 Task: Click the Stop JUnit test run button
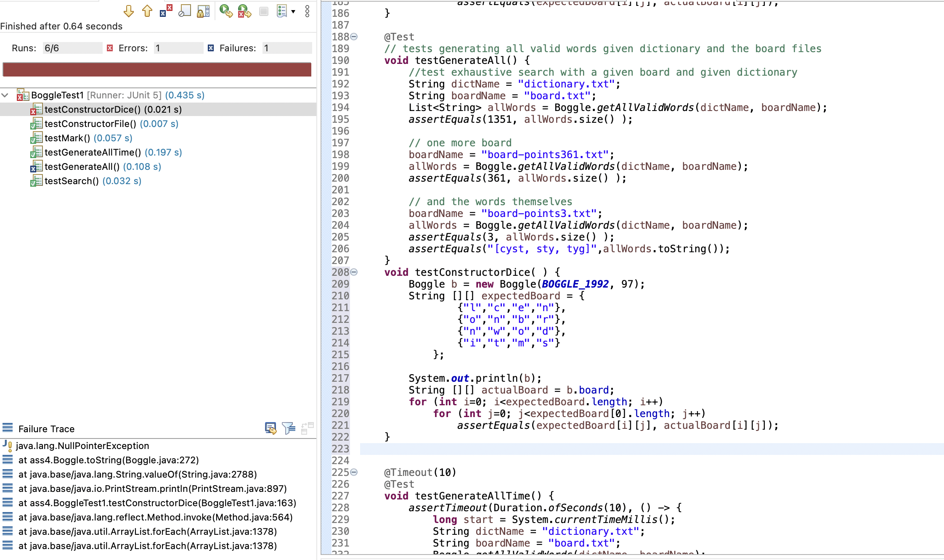point(264,11)
